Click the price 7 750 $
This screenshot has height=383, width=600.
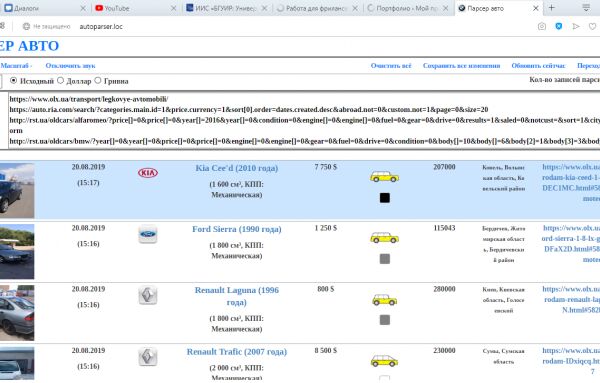click(x=326, y=167)
